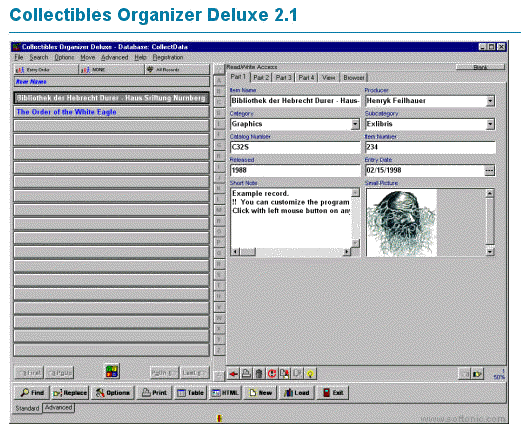Image resolution: width=521 pixels, height=437 pixels.
Task: Select the Standard bottom tab
Action: 27,408
